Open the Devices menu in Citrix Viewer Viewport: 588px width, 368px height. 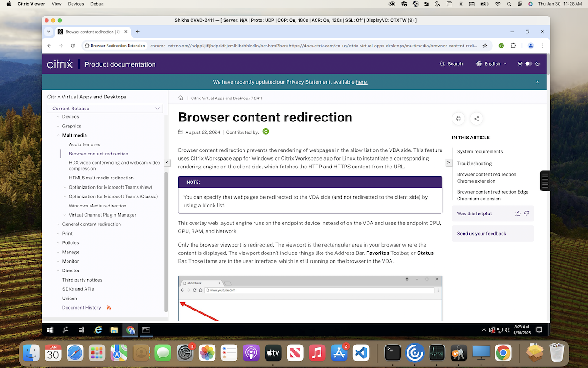coord(76,4)
